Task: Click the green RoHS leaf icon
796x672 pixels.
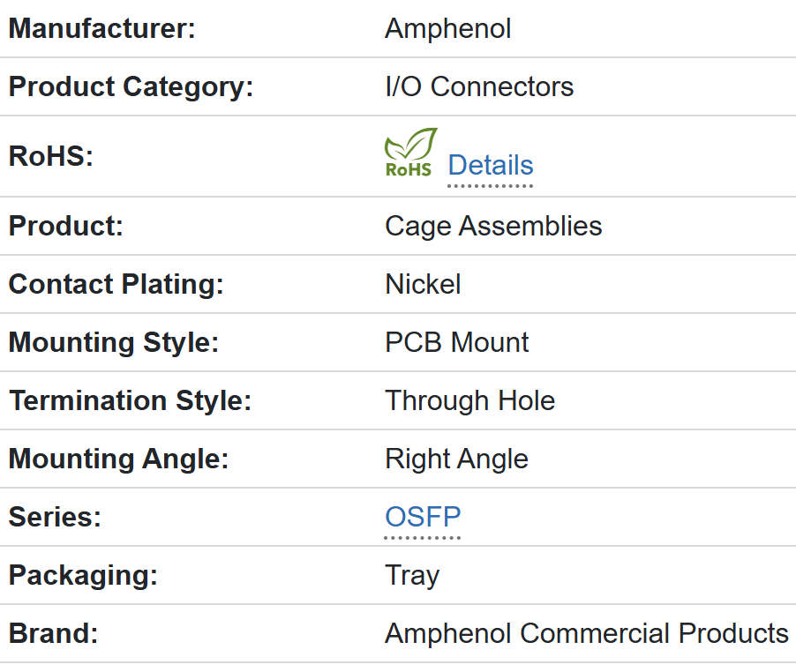Action: [410, 153]
